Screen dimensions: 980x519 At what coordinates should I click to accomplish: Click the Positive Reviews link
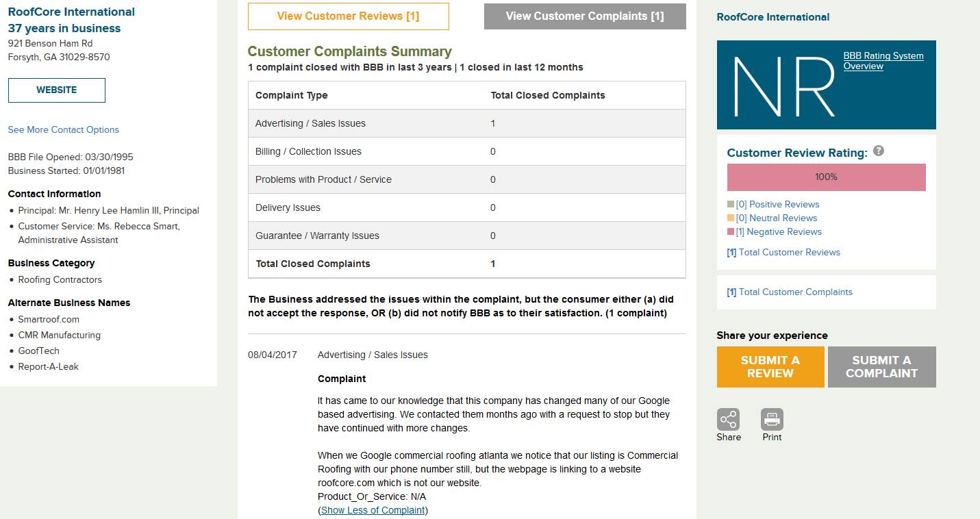(x=777, y=204)
